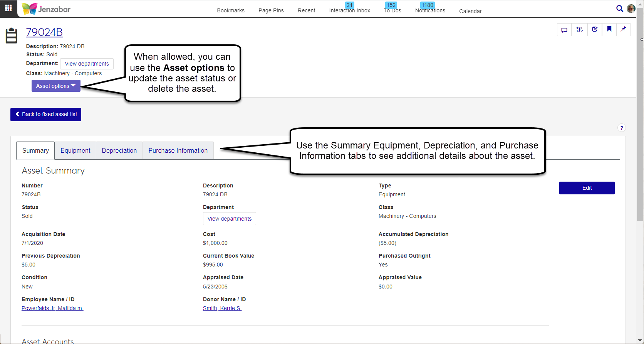The height and width of the screenshot is (344, 644).
Task: Open View departments in Asset Summary
Action: pos(229,219)
